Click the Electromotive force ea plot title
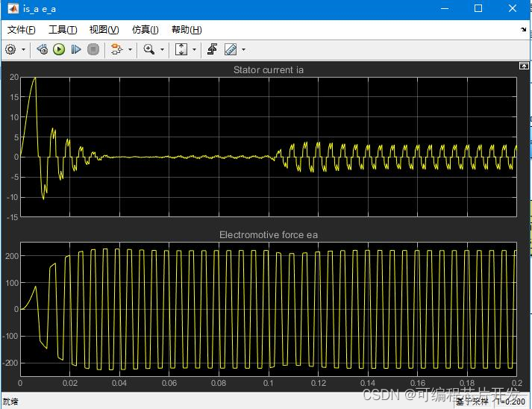The height and width of the screenshot is (409, 532). click(x=269, y=235)
